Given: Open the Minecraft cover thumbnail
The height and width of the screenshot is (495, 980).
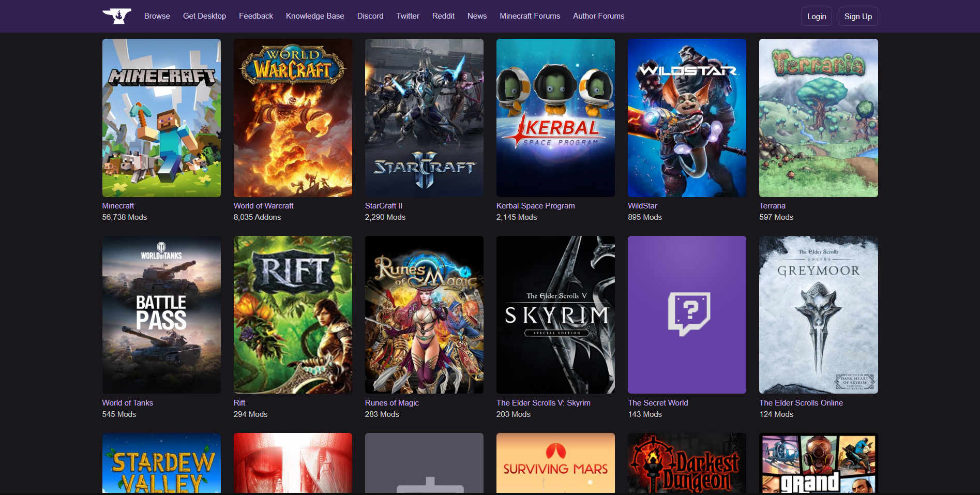Looking at the screenshot, I should coord(161,118).
